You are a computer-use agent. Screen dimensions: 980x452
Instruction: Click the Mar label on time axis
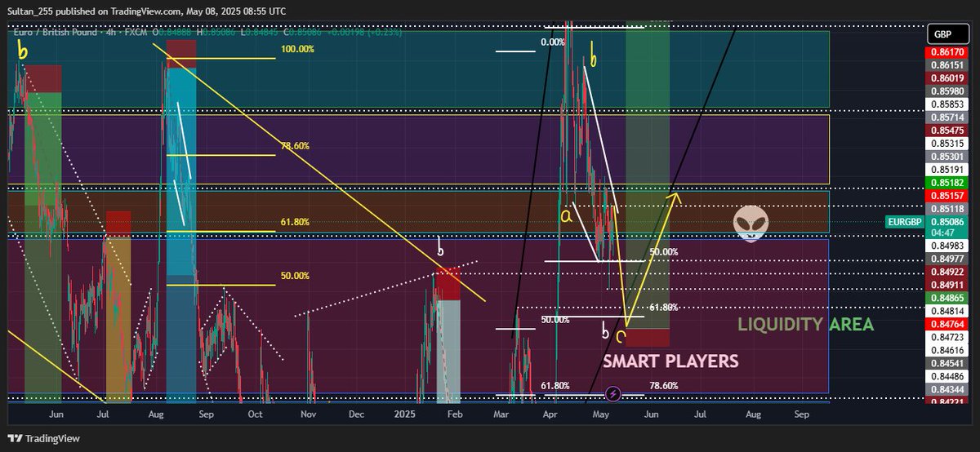point(501,414)
